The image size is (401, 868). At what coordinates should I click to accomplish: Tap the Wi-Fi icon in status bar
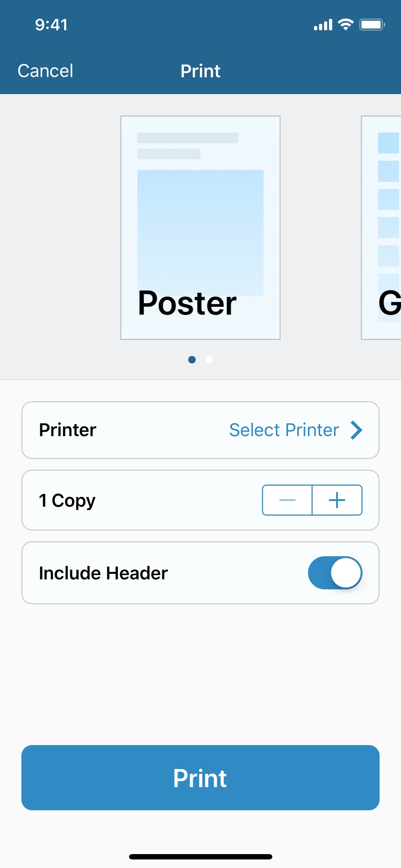[x=345, y=25]
